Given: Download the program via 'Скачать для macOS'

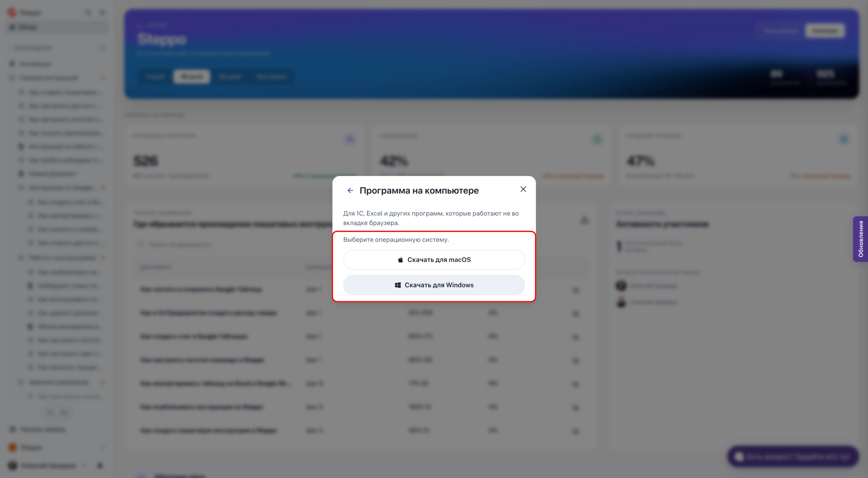Looking at the screenshot, I should pyautogui.click(x=434, y=260).
